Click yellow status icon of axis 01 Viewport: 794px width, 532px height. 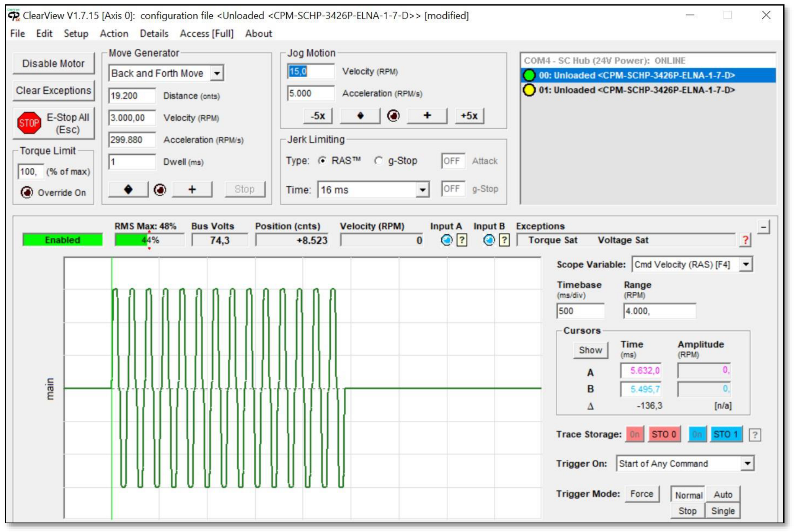click(x=529, y=90)
